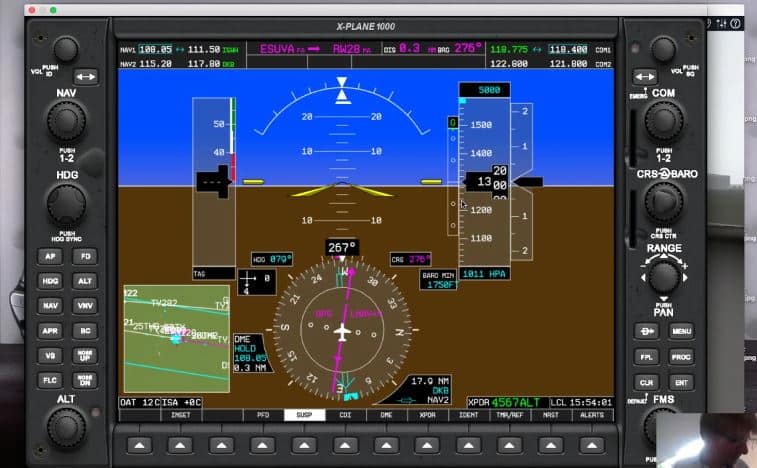
Task: Click the altitude tape at 1500 feet
Action: (x=481, y=125)
